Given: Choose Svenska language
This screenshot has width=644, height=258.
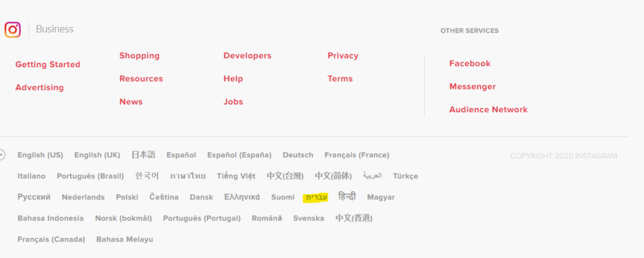Looking at the screenshot, I should click(308, 218).
